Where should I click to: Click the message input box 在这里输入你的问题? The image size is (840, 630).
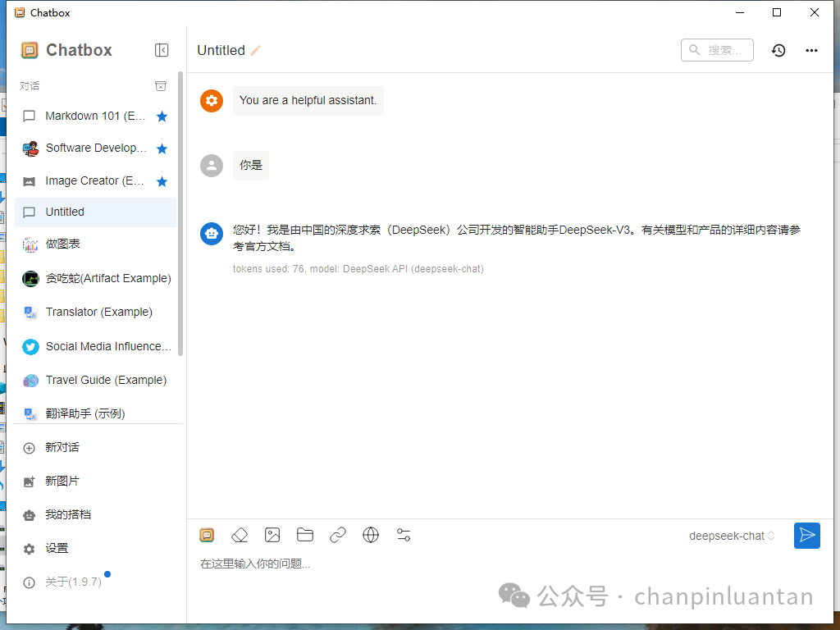pos(493,564)
